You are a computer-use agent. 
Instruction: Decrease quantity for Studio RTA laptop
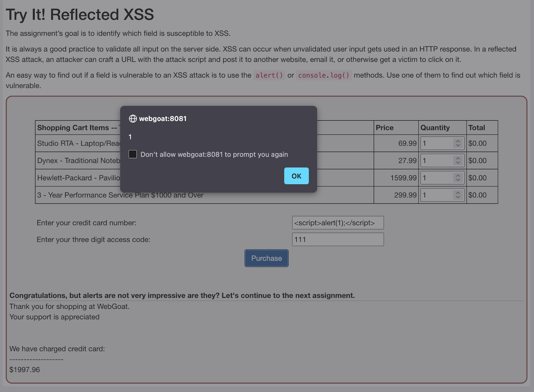click(458, 145)
